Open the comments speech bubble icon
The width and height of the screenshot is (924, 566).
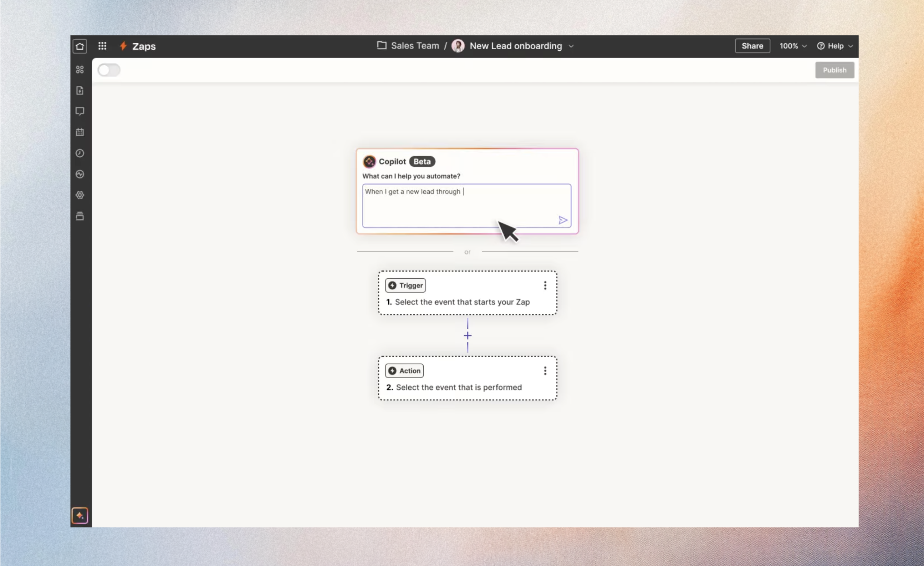pos(80,111)
